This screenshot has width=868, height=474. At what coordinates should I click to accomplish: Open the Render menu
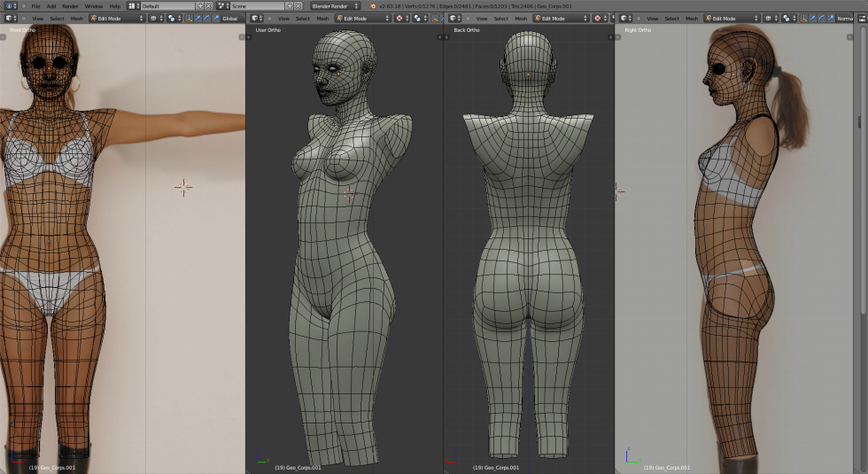(70, 5)
